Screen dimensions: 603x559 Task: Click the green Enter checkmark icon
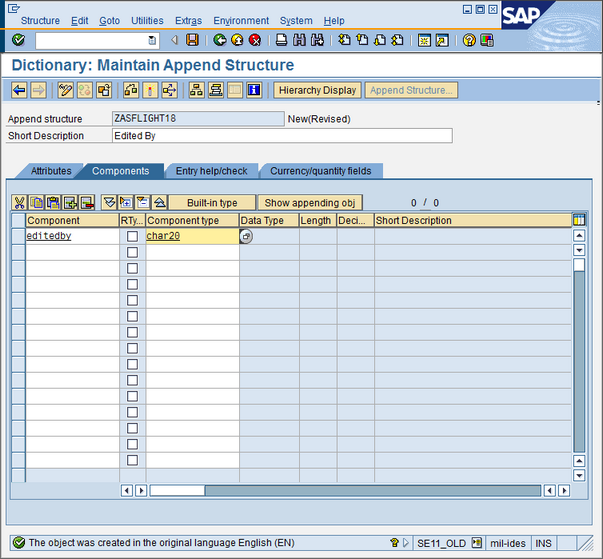pyautogui.click(x=18, y=40)
